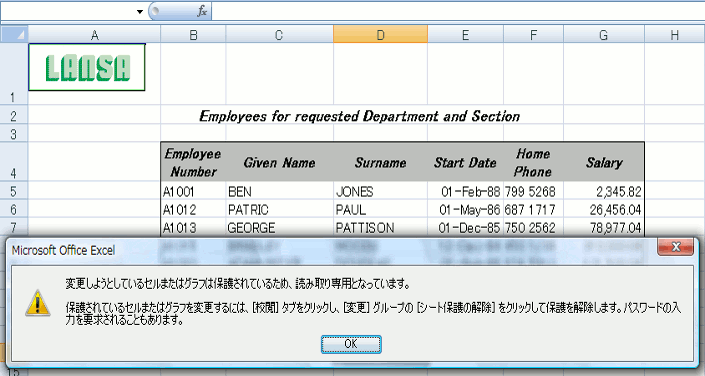Click the 'Start Date' header cell
The width and height of the screenshot is (705, 376).
click(465, 162)
